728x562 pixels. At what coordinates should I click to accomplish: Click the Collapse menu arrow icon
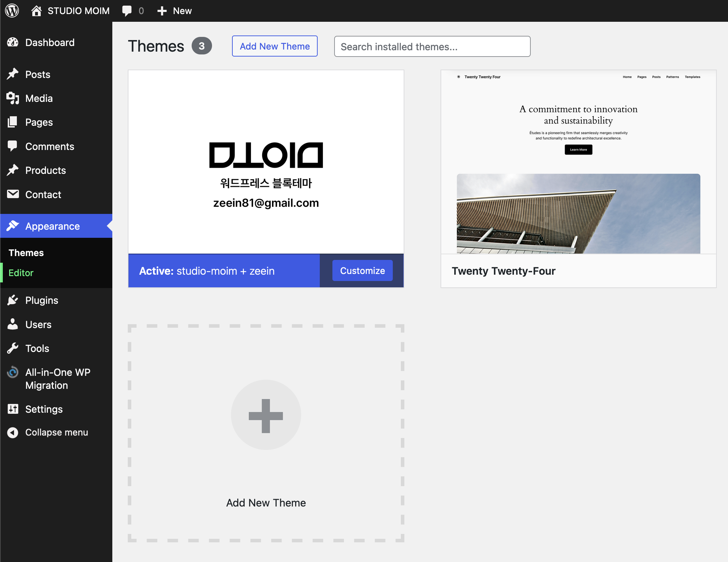coord(13,432)
